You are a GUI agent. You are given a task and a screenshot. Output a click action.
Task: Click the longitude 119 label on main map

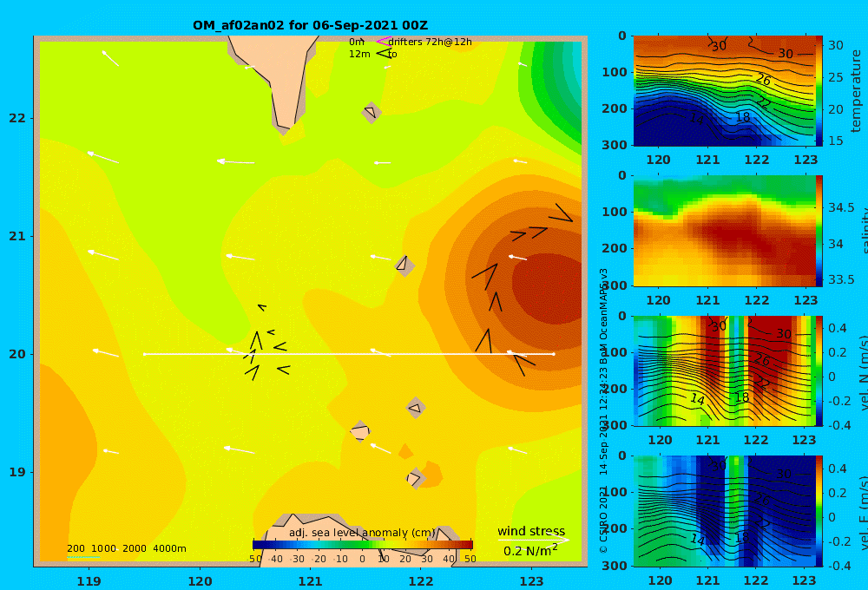[x=89, y=581]
